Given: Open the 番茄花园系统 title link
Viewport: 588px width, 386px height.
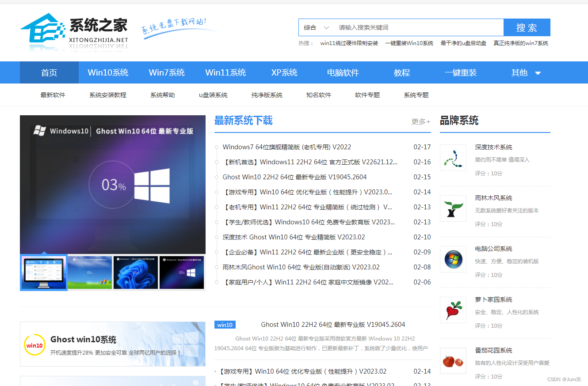Looking at the screenshot, I should coord(493,350).
